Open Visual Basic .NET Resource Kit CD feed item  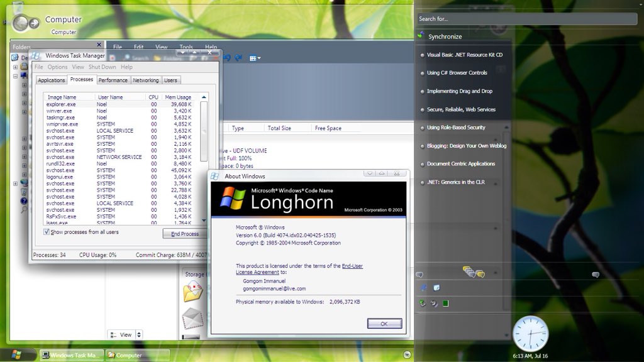[465, 55]
